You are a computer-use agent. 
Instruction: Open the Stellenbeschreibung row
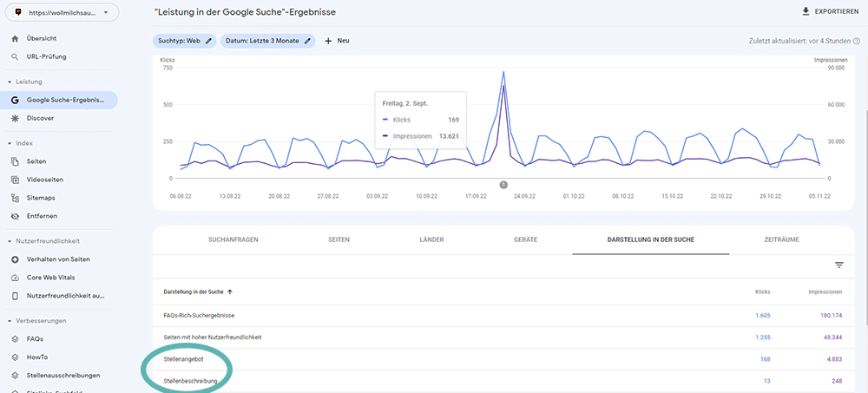(x=503, y=381)
